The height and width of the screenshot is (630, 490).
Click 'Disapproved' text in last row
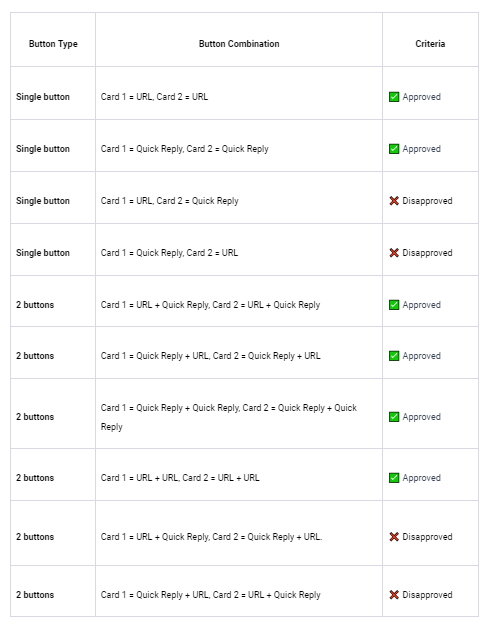427,595
